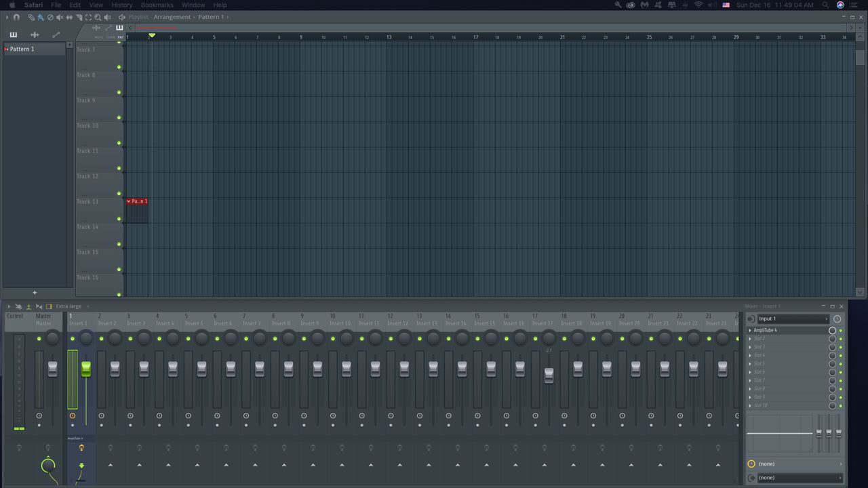Mute the Master mixer track
The height and width of the screenshot is (488, 868).
pos(39,338)
